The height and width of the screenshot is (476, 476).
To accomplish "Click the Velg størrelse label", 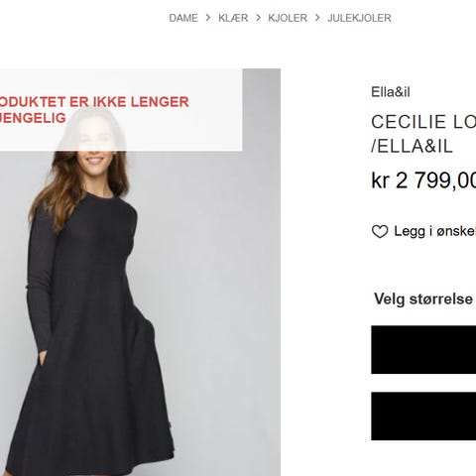I will pyautogui.click(x=423, y=299).
